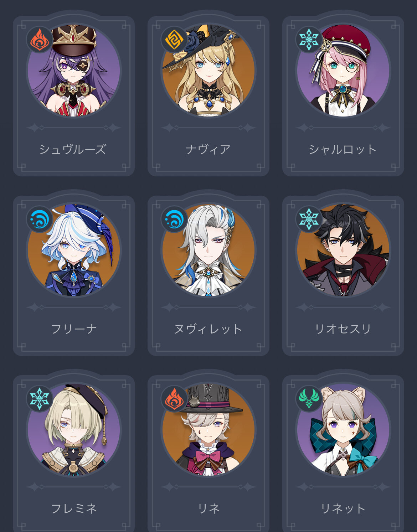The width and height of the screenshot is (417, 532).
Task: Click the Pyro element icon on シュヴルーズ card
Action: [x=39, y=39]
